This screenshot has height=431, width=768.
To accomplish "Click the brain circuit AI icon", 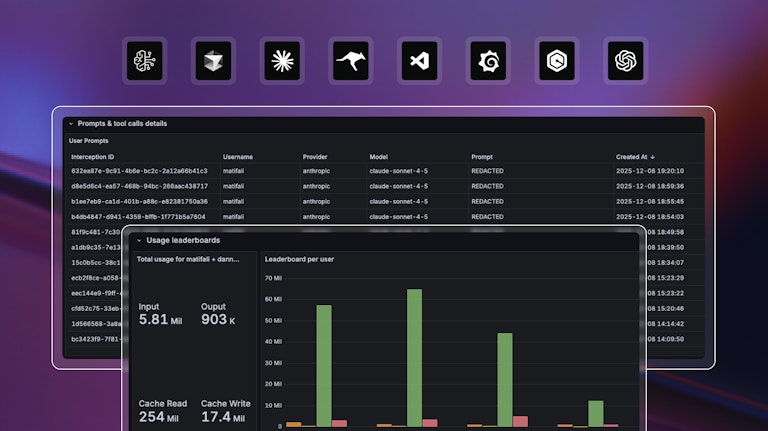I will [143, 61].
